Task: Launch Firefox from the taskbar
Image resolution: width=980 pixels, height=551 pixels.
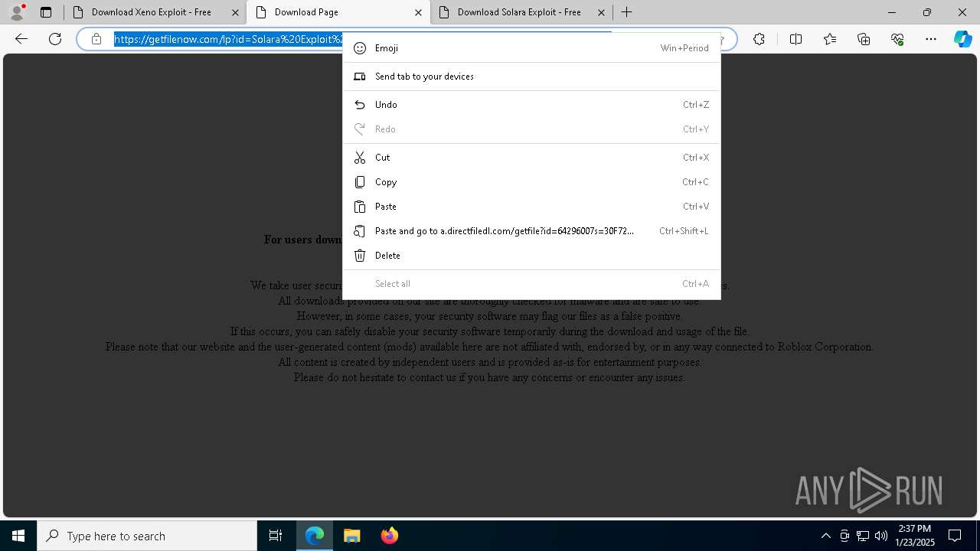Action: point(389,536)
